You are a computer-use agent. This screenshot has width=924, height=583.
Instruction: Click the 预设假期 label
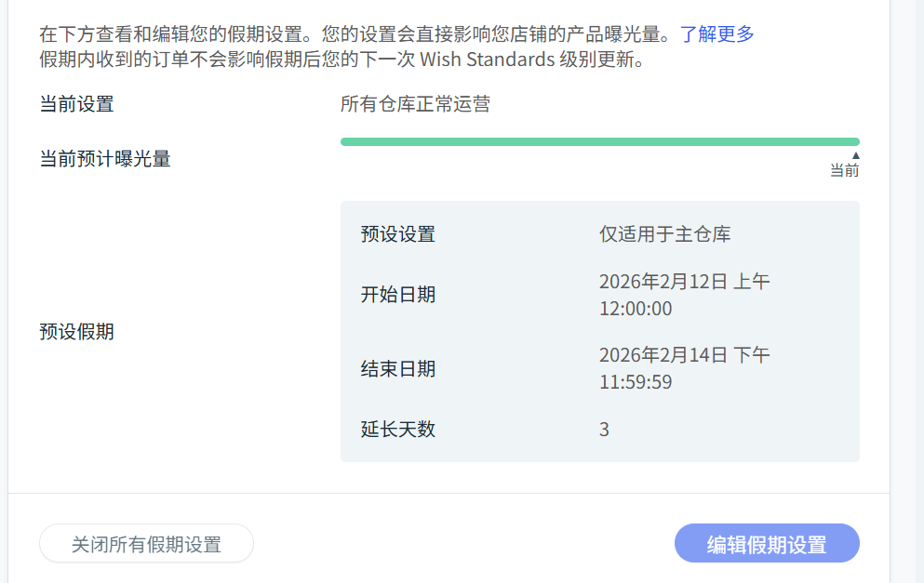[x=76, y=332]
